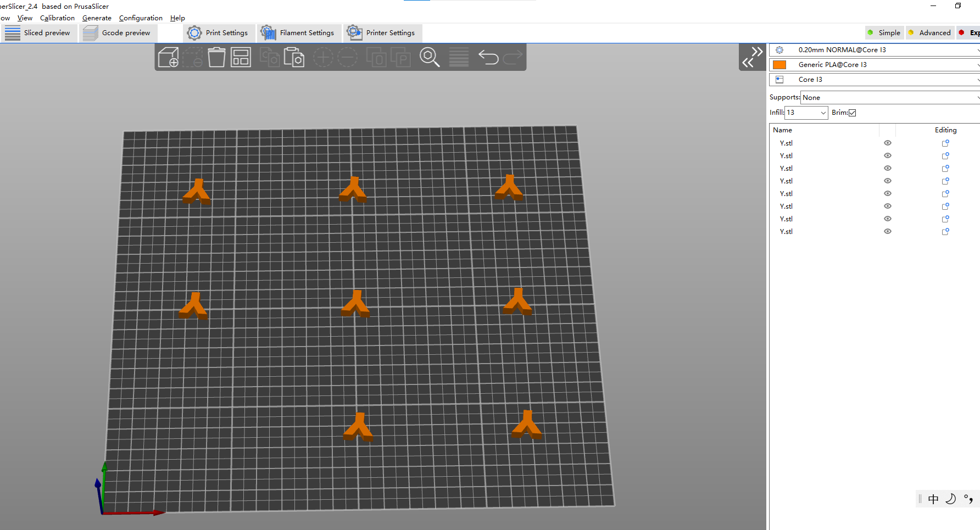Open editing for the first Y.stl

(945, 143)
